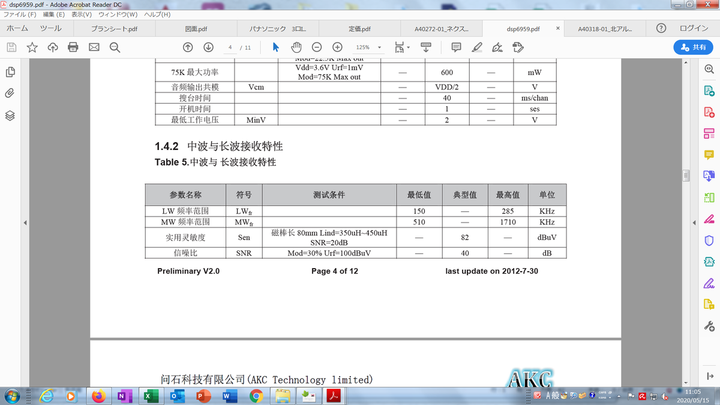This screenshot has height=405, width=720.
Task: Switch to the 定価.pdf tab
Action: pos(359,29)
